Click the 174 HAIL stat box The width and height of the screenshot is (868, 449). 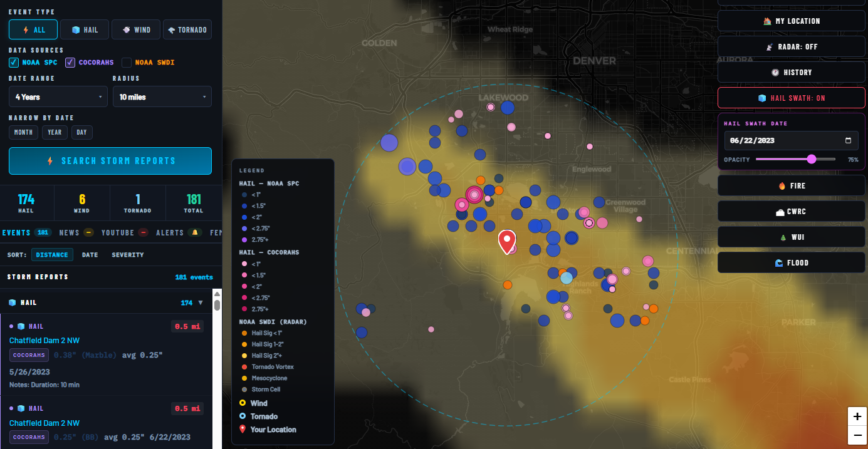coord(26,203)
